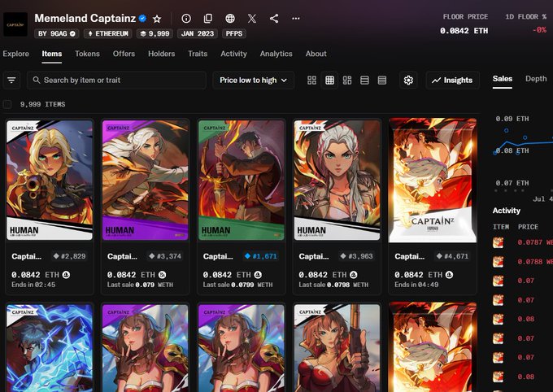The image size is (553, 392).
Task: Click the Memeland Captainz collection logo
Action: click(15, 24)
